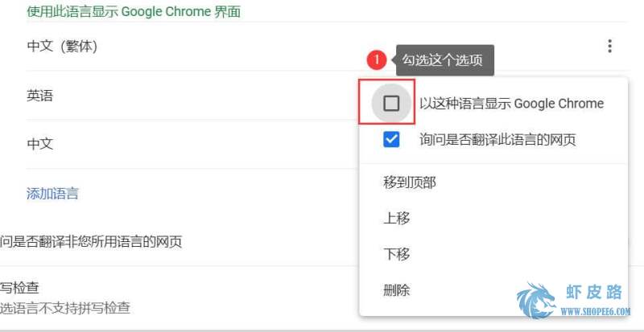The image size is (644, 332).
Task: Click the green 使用此语言显示 Google Chrome 界面 text
Action: coord(134,11)
